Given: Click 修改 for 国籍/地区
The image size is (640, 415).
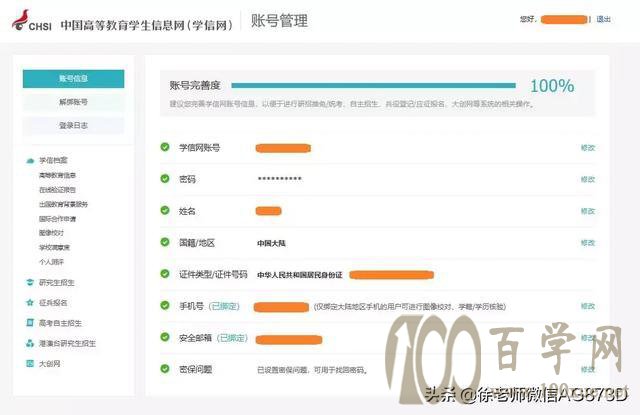Looking at the screenshot, I should coord(588,243).
